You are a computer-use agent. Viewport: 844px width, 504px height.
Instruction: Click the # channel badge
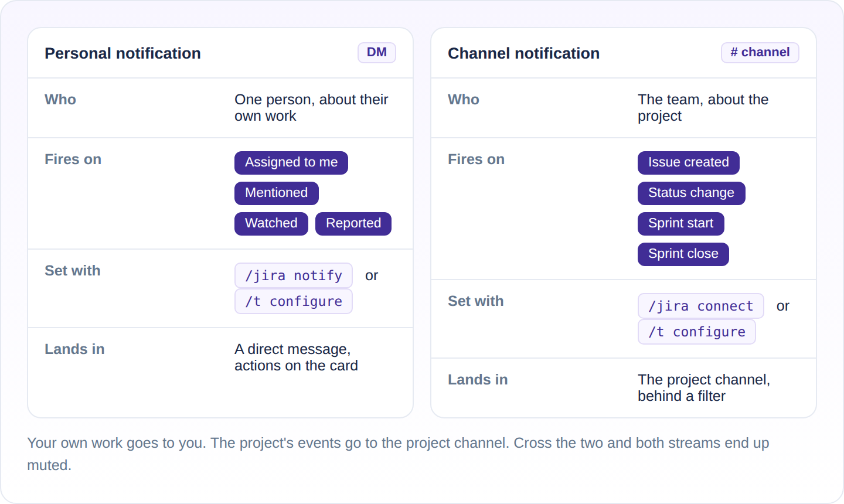pyautogui.click(x=760, y=53)
